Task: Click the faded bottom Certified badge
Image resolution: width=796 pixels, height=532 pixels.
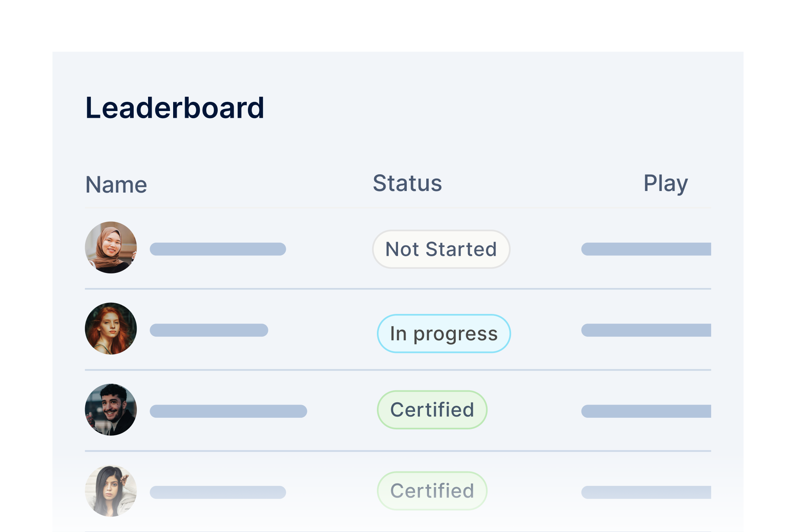Action: click(x=432, y=491)
